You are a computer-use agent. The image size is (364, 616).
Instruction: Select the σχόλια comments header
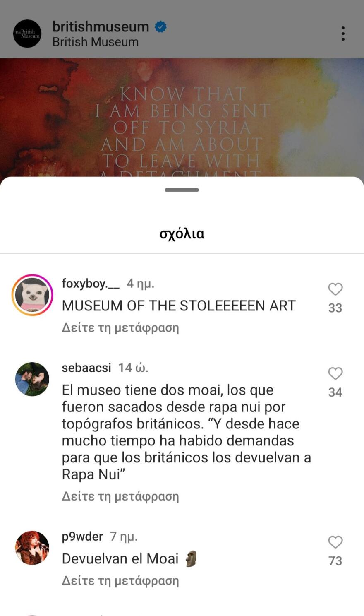click(182, 234)
